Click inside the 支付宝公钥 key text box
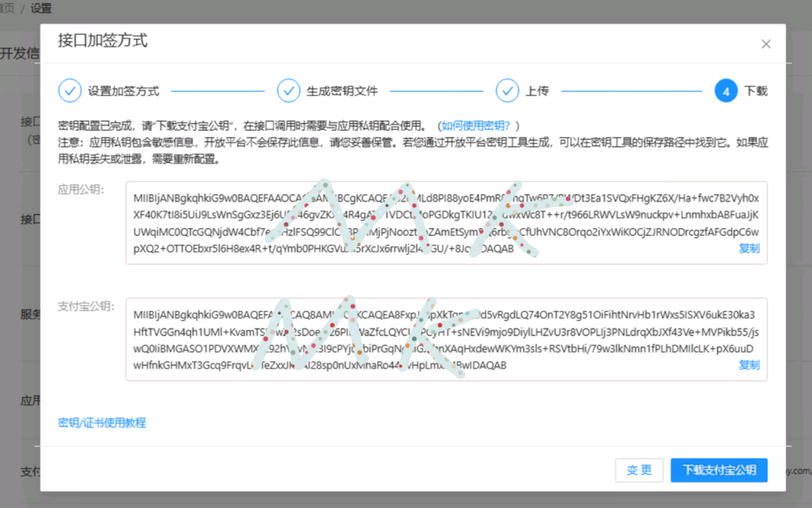812x508 pixels. pos(446,339)
